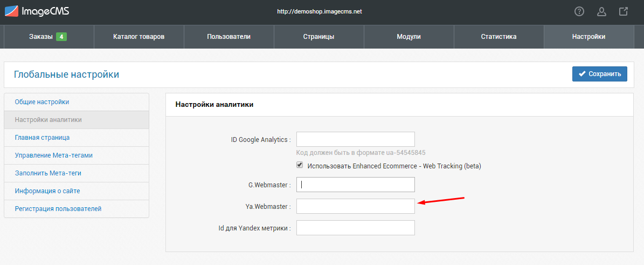
Task: Open the Модули menu
Action: [408, 37]
